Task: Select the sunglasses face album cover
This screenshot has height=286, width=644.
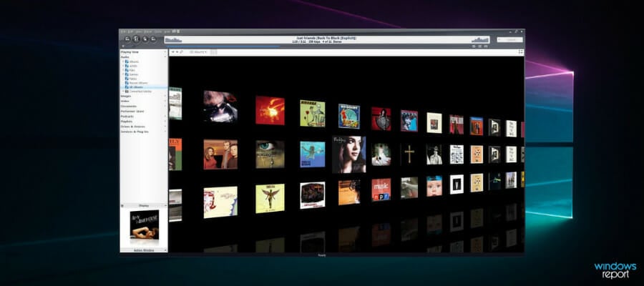Action: coord(220,107)
